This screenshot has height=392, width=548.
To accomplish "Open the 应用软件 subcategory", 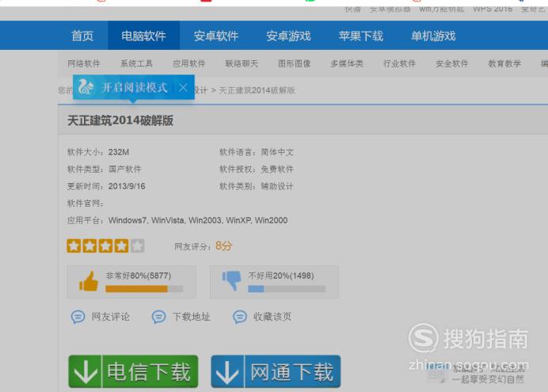I will tap(189, 63).
